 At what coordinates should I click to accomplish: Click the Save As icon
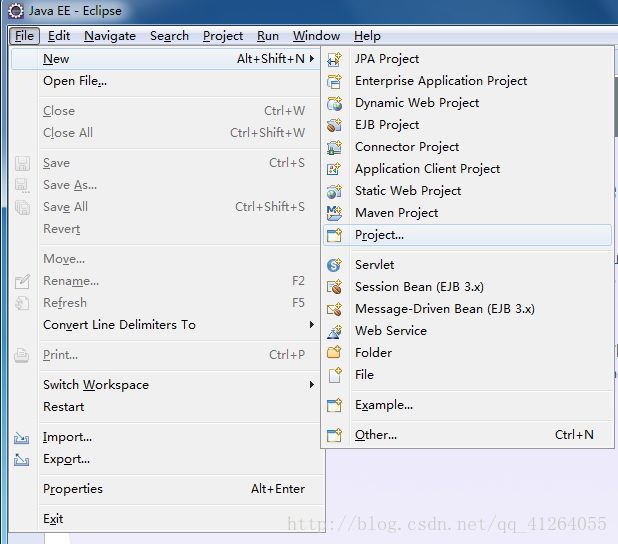(22, 185)
